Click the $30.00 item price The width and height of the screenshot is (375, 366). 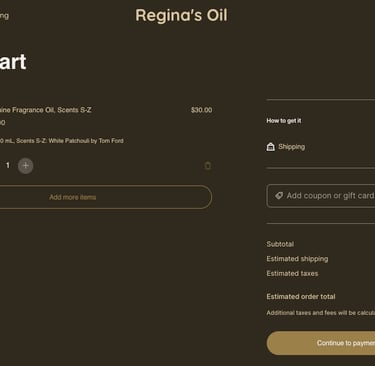[201, 110]
